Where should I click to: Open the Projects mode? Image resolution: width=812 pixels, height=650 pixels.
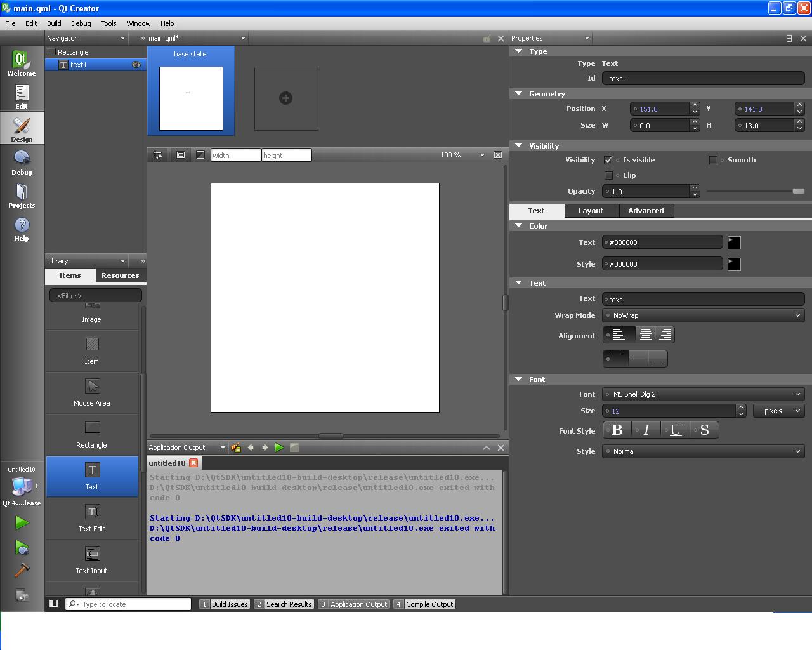(x=22, y=195)
